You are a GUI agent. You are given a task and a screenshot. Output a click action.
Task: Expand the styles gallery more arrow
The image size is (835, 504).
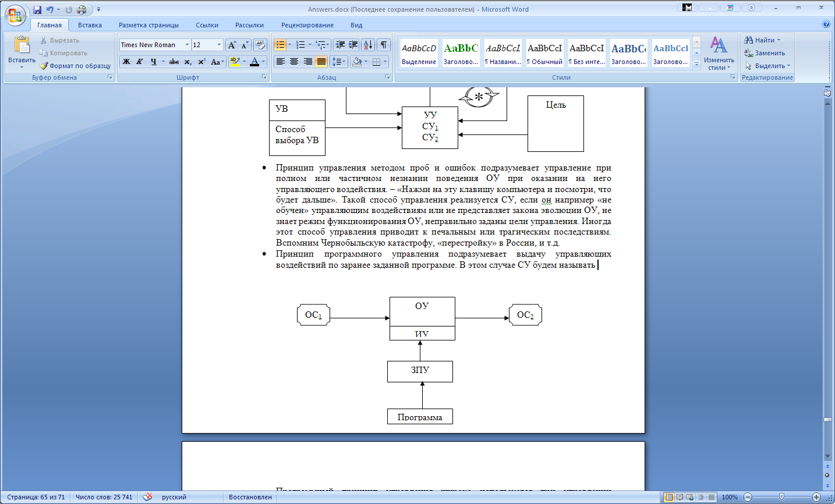(696, 65)
